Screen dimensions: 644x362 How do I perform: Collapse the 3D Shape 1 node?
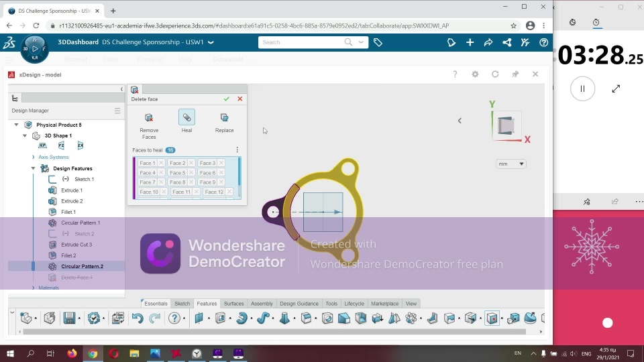(x=25, y=135)
